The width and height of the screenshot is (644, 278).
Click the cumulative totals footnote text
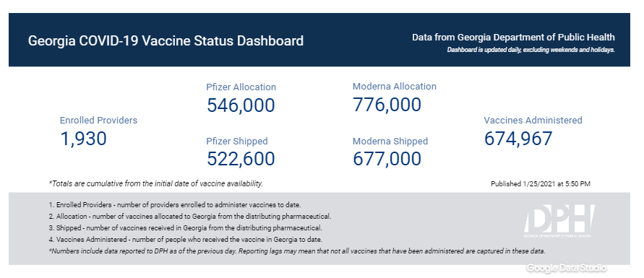click(x=156, y=183)
